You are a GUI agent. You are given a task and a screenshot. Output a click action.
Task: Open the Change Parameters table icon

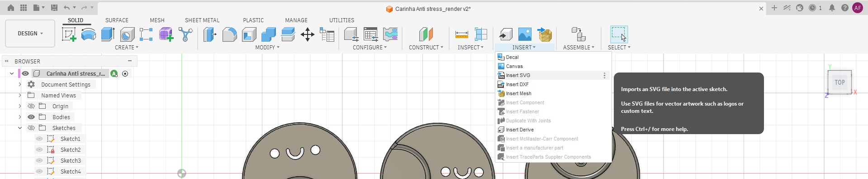[327, 34]
